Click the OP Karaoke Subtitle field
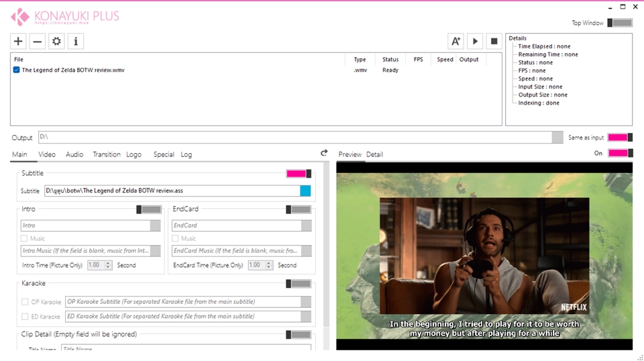644x361 pixels. [182, 302]
